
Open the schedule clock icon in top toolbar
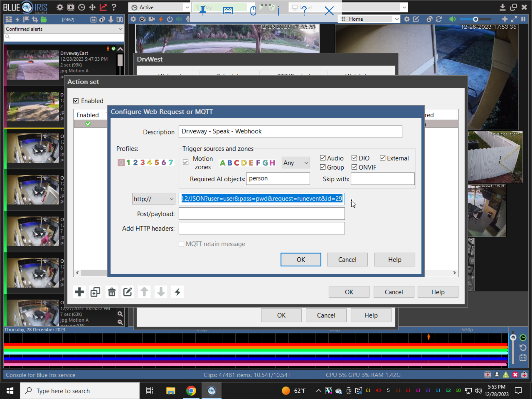point(82,7)
